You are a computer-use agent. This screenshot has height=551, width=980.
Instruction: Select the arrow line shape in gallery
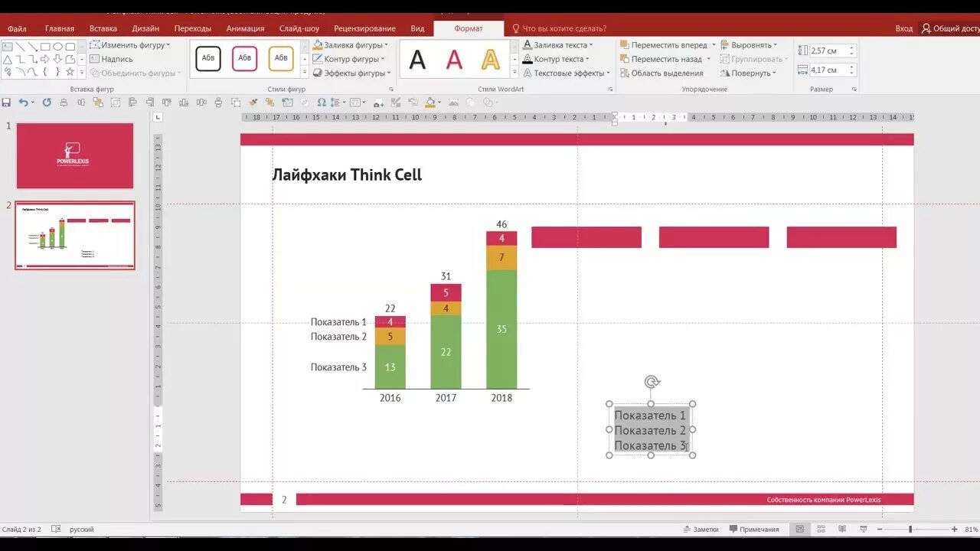pyautogui.click(x=33, y=47)
